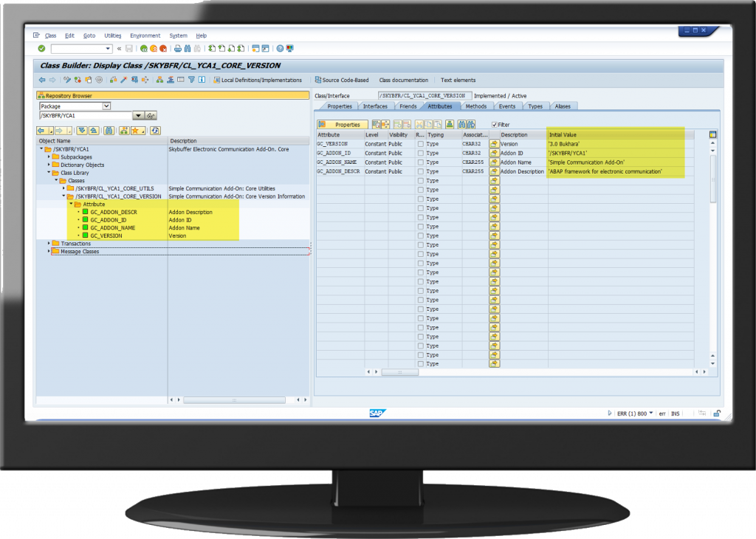
Task: Click the green Back arrow icon
Action: (144, 48)
